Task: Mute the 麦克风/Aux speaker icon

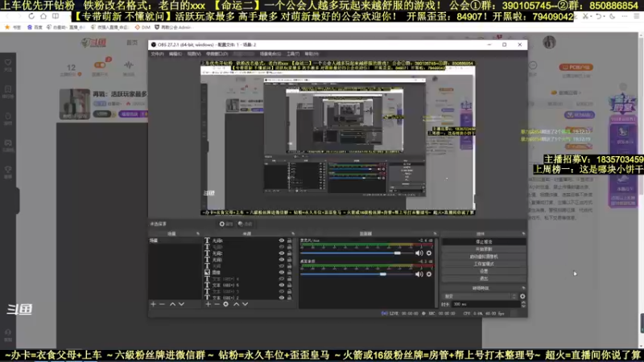Action: (419, 253)
